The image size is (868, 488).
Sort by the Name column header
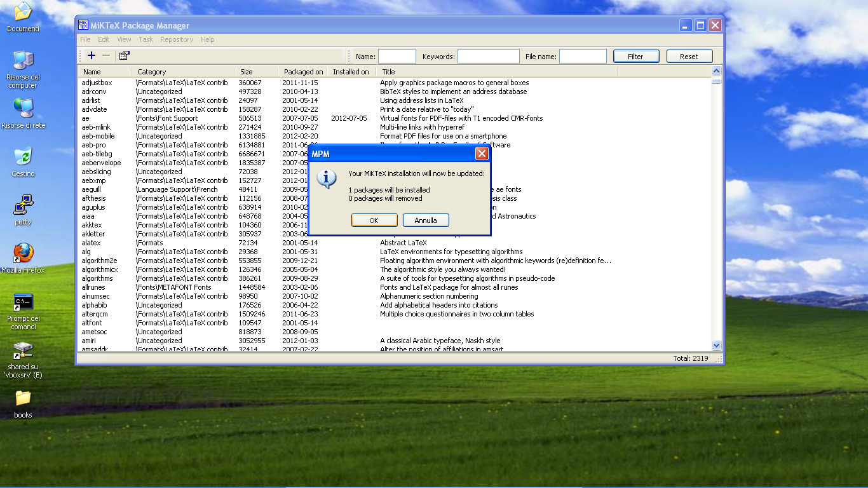pyautogui.click(x=105, y=72)
